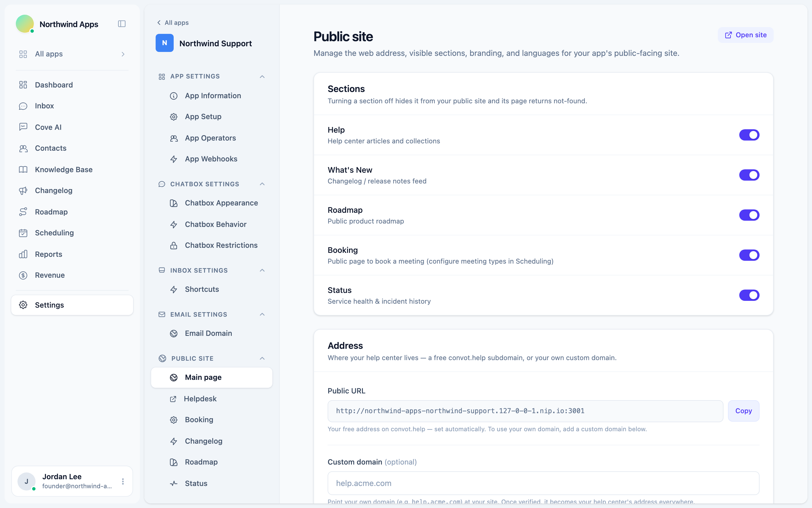This screenshot has height=508, width=812.
Task: Expand the All apps chevron in main sidebar
Action: click(123, 54)
